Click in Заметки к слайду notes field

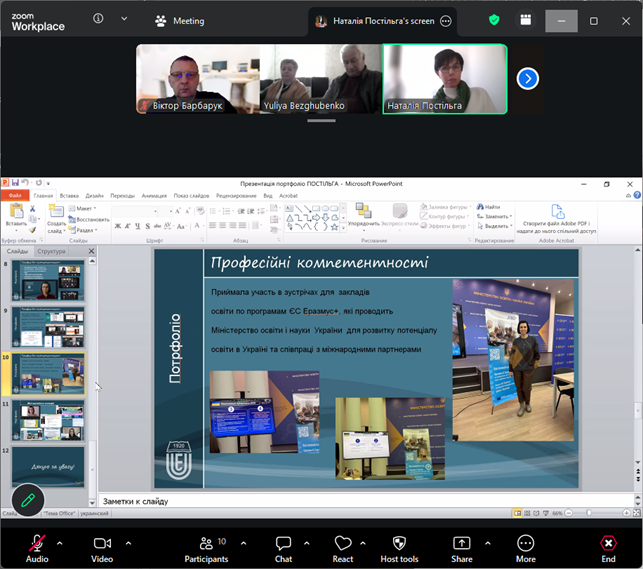tap(366, 501)
